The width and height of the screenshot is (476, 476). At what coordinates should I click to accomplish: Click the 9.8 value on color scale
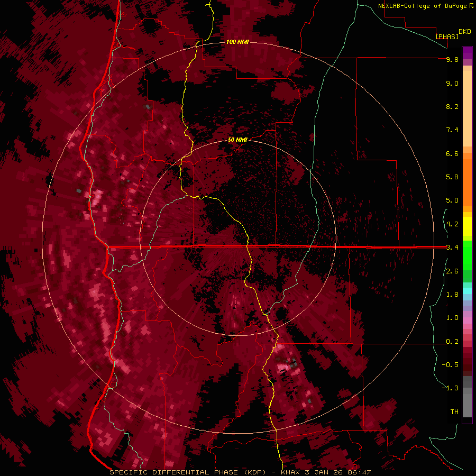pos(452,59)
